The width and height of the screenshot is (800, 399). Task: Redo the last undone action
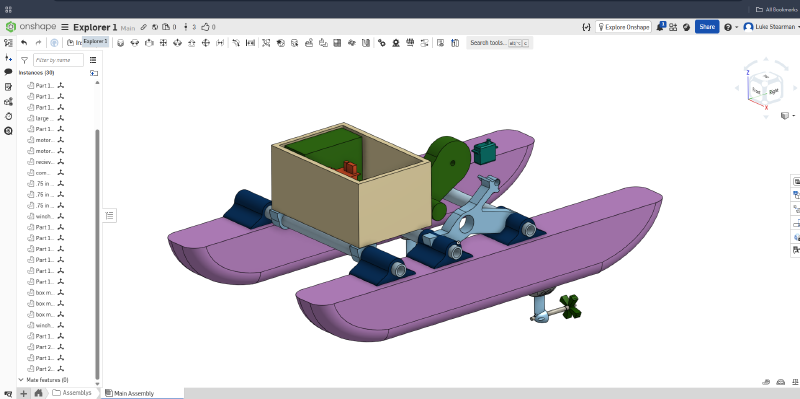[x=38, y=43]
